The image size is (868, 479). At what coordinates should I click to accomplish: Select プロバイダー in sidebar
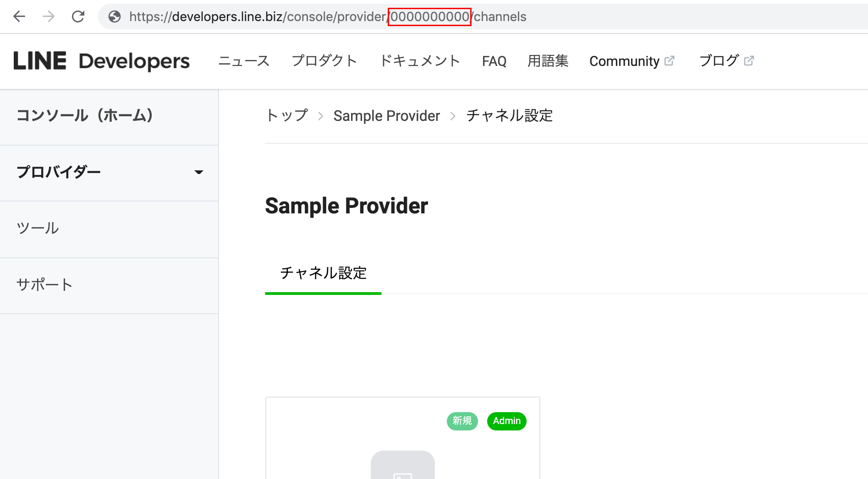(x=109, y=173)
